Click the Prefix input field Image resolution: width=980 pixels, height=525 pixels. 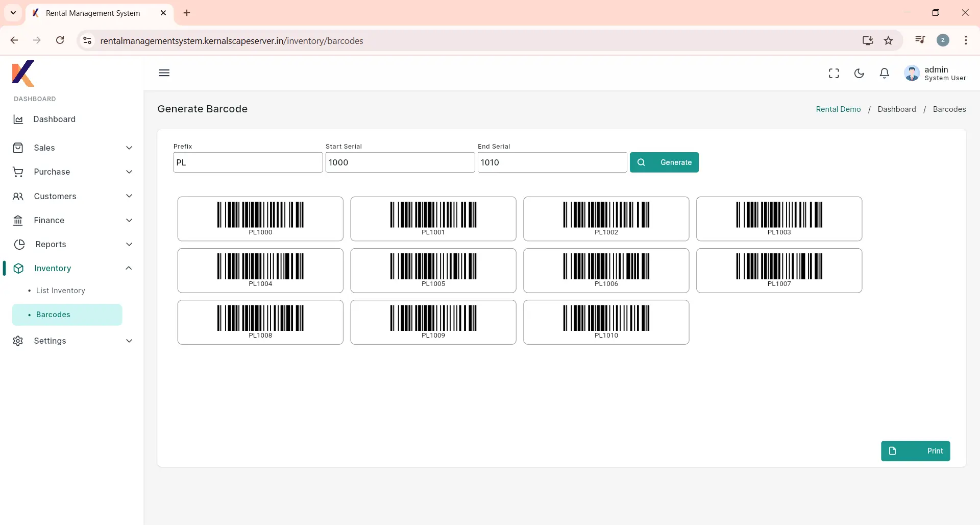pos(248,162)
